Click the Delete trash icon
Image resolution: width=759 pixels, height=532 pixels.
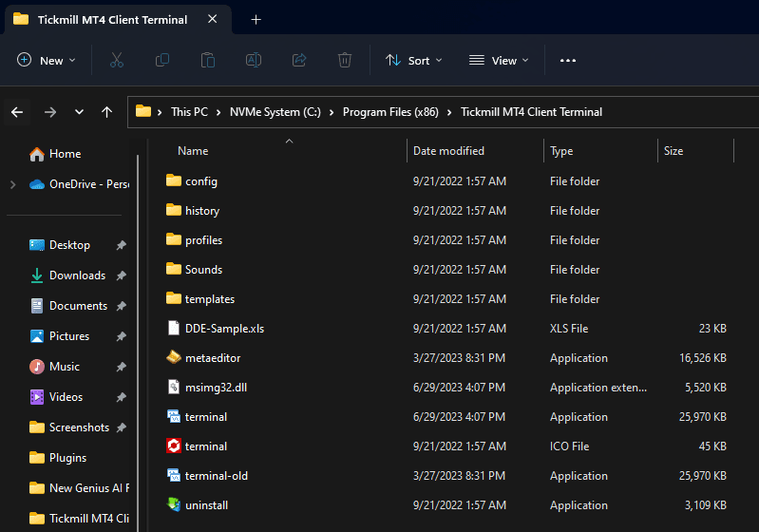(x=345, y=60)
